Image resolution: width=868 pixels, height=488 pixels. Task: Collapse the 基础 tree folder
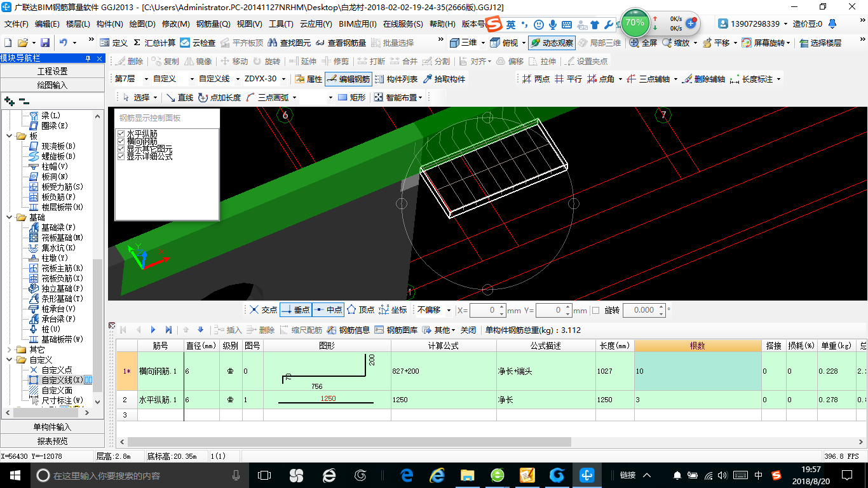[10, 217]
